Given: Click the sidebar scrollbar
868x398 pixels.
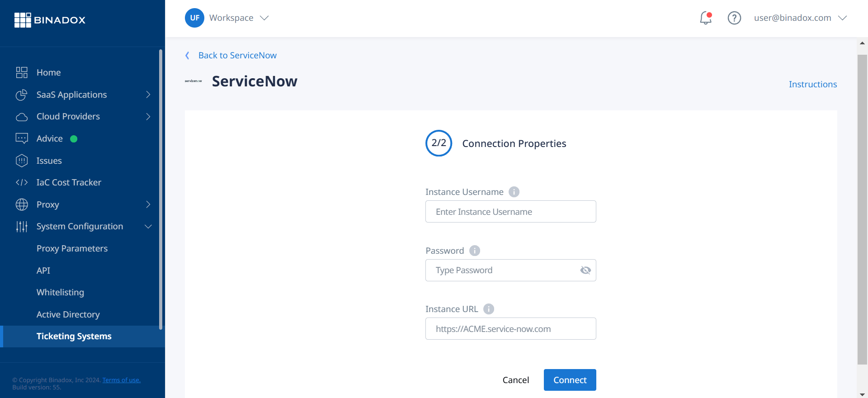Looking at the screenshot, I should point(160,189).
